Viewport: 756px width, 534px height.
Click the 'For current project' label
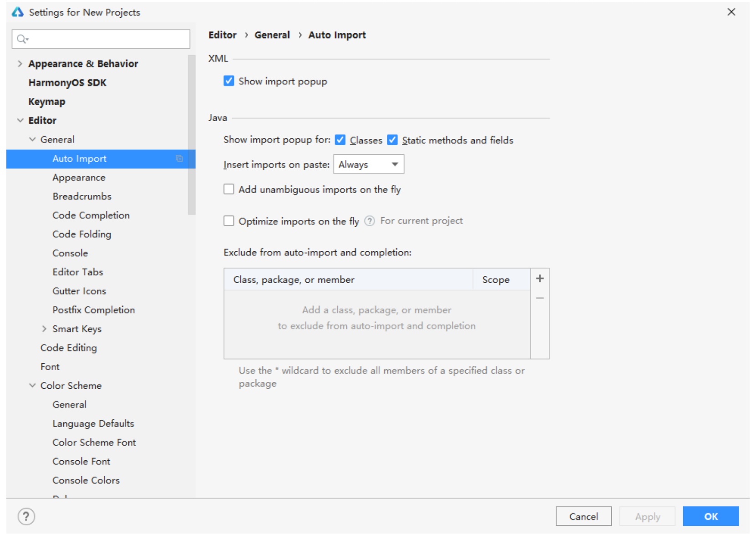421,221
